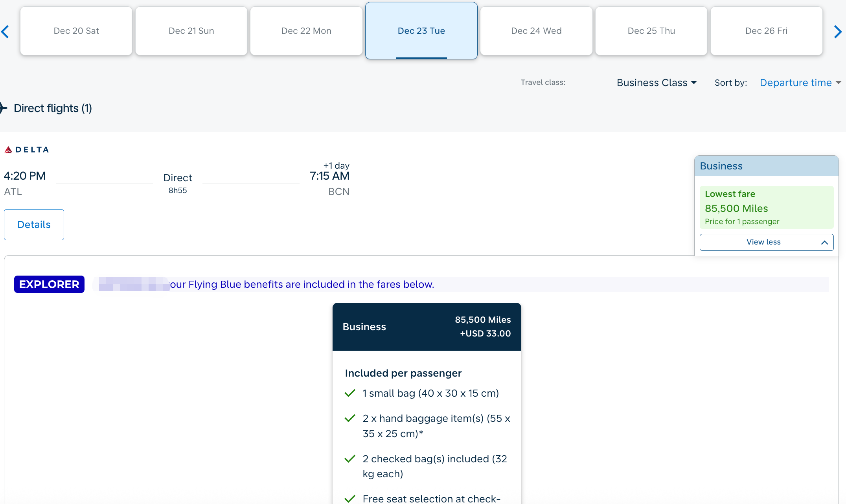Click the checkmark next to Free seat selection
846x504 pixels.
350,499
